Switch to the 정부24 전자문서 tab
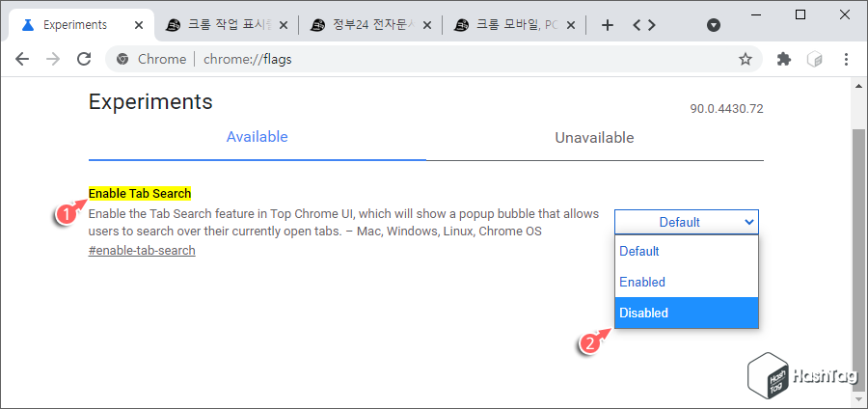868x409 pixels. 371,25
